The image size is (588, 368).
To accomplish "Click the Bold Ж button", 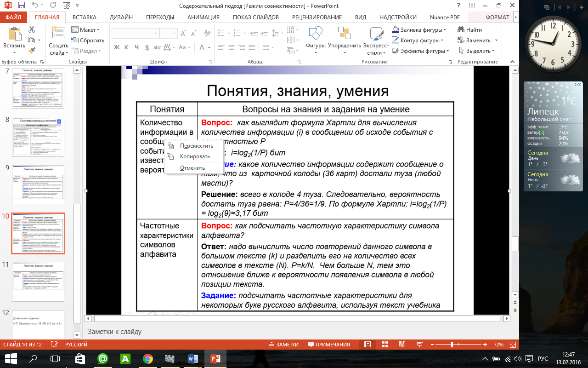I will click(117, 47).
